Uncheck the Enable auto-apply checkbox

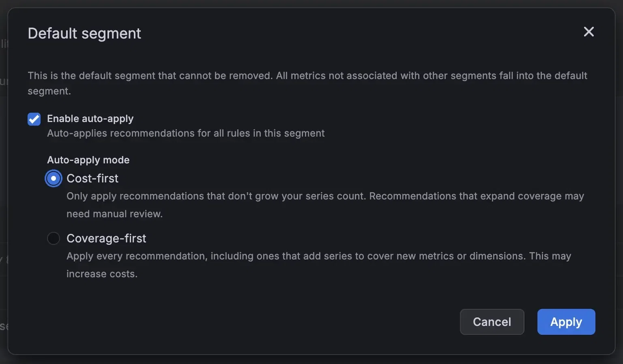pos(34,119)
